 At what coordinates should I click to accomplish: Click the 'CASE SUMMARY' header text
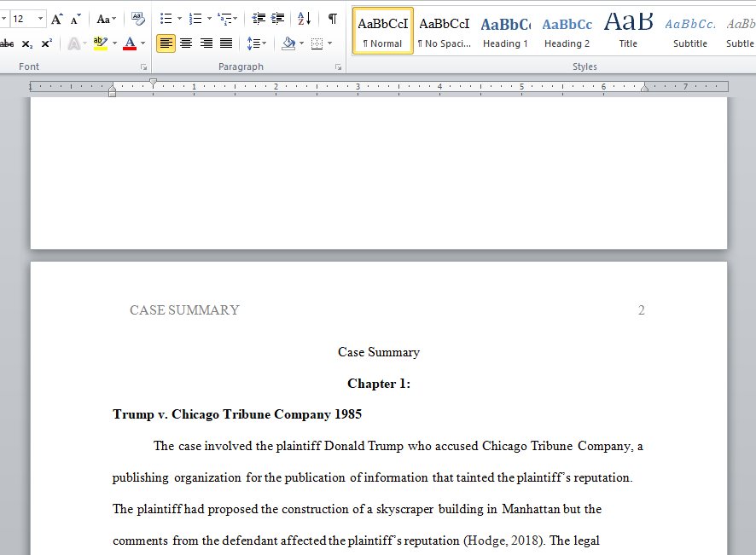[x=184, y=309]
